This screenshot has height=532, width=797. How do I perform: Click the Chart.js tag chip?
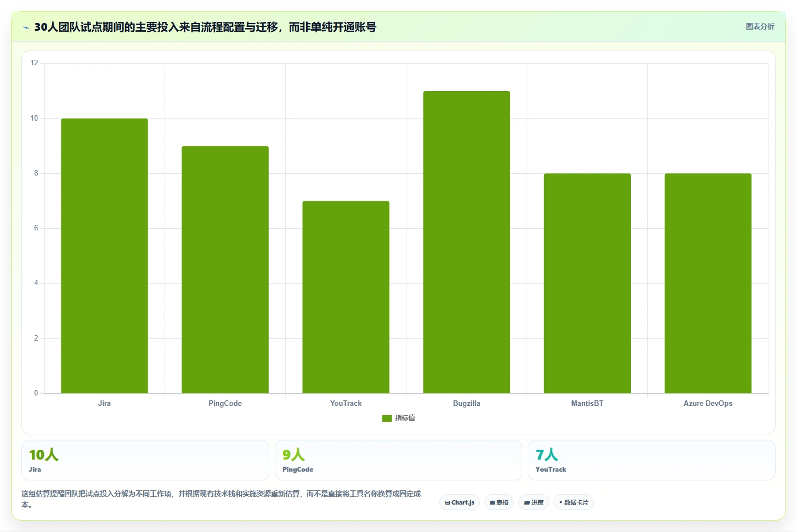[460, 502]
